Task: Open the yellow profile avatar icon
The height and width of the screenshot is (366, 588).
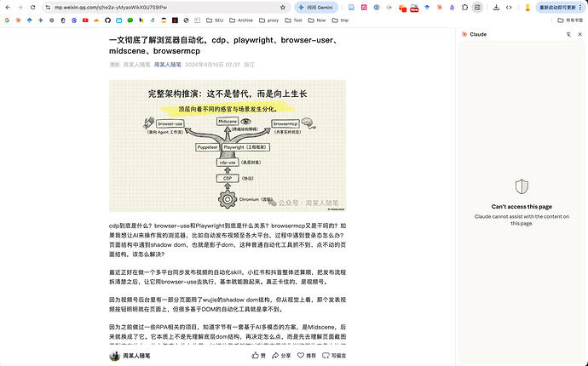Action: click(x=527, y=7)
